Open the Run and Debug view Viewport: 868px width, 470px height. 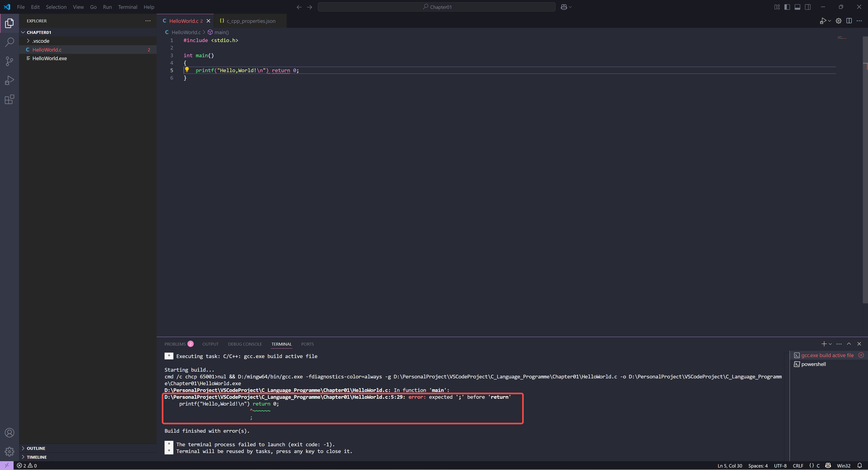point(9,80)
